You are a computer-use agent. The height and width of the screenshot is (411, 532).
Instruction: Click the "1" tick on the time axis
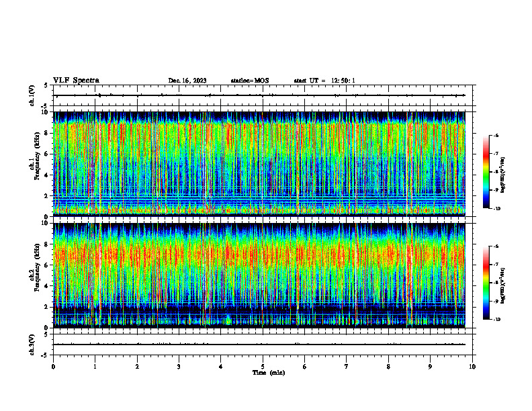tap(95, 367)
